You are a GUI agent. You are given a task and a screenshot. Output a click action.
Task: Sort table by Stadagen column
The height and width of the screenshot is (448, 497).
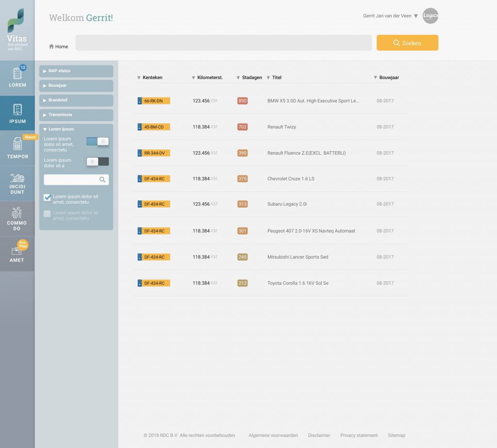(249, 78)
